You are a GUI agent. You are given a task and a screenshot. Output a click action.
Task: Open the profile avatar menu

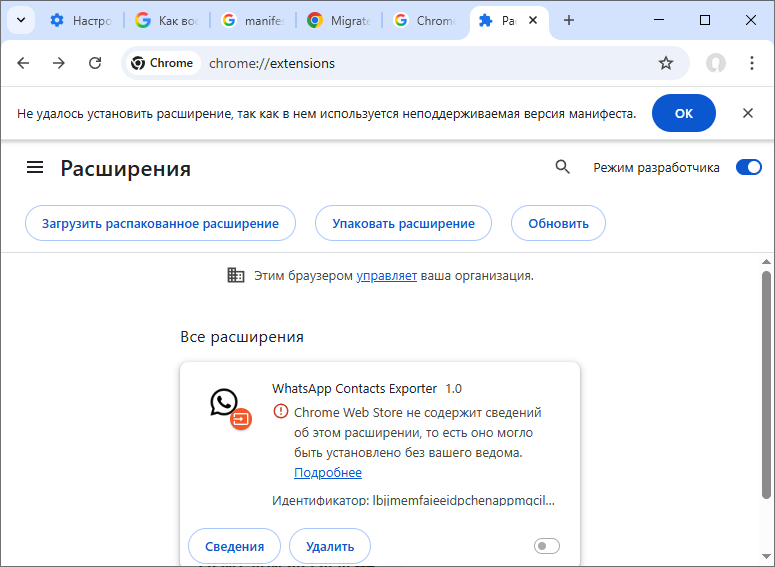(716, 63)
